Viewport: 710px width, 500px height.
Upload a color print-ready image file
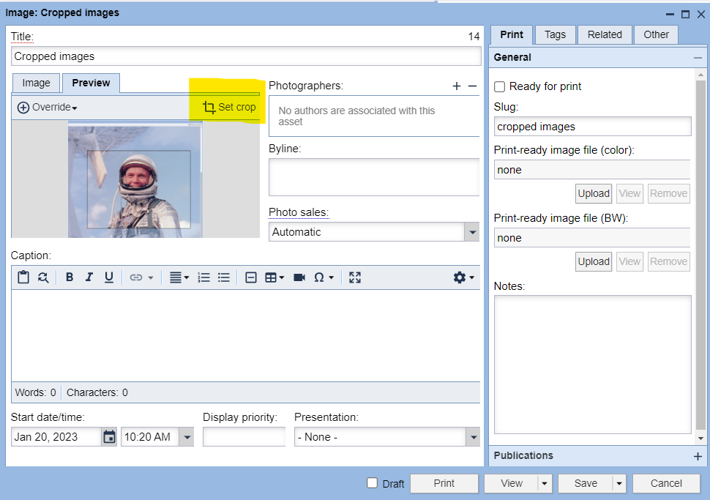[x=593, y=193]
